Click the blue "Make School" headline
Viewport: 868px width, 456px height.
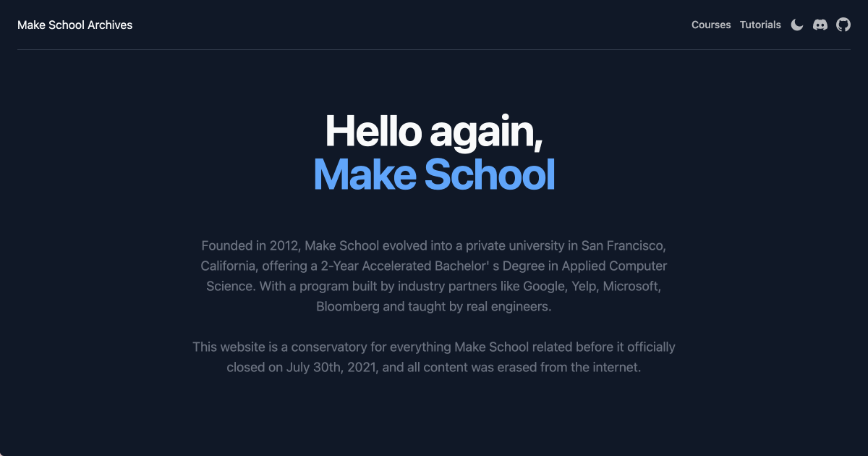[434, 174]
